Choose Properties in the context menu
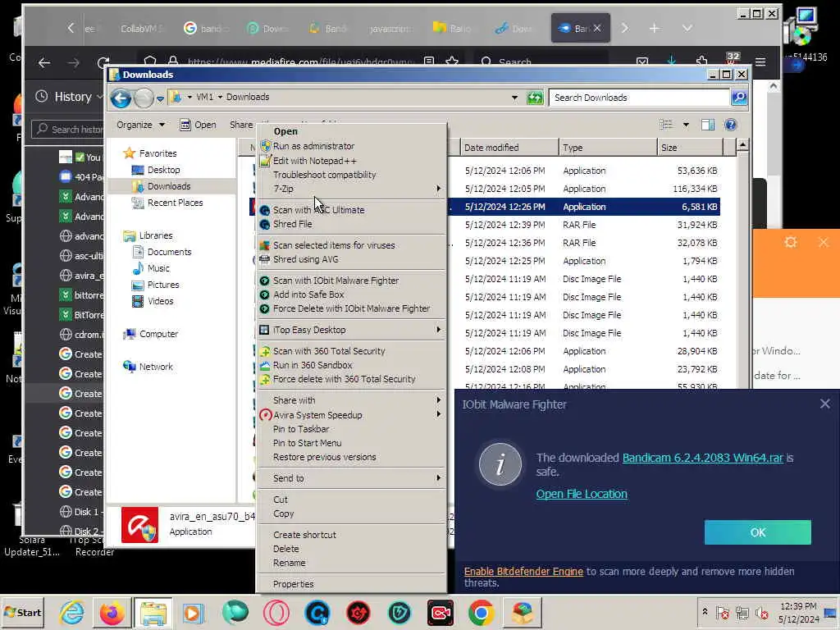The height and width of the screenshot is (630, 840). pos(293,584)
